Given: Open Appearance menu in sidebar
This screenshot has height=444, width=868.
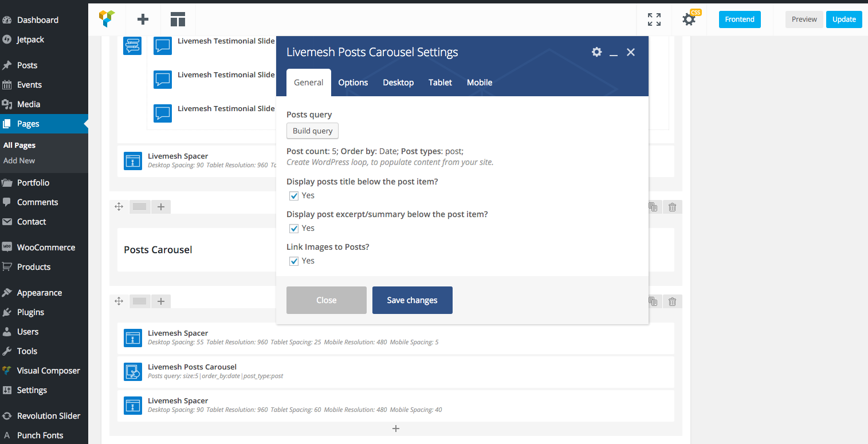Looking at the screenshot, I should point(44,293).
